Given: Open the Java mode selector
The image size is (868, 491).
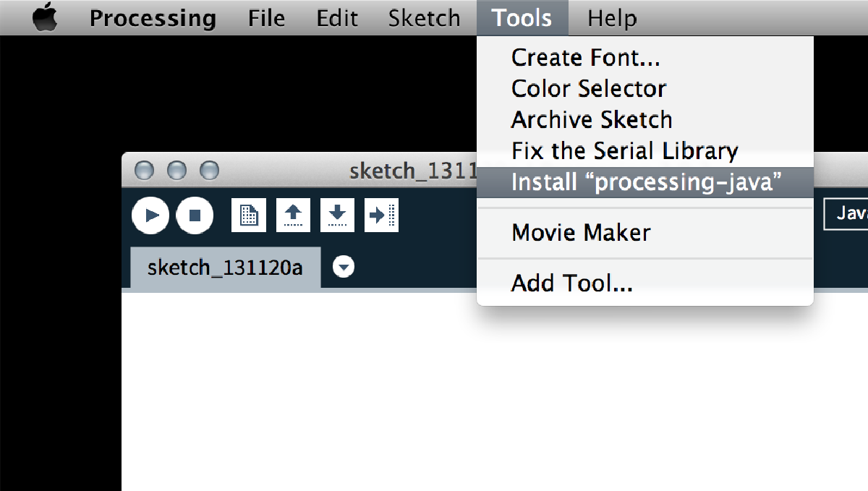Looking at the screenshot, I should point(846,214).
